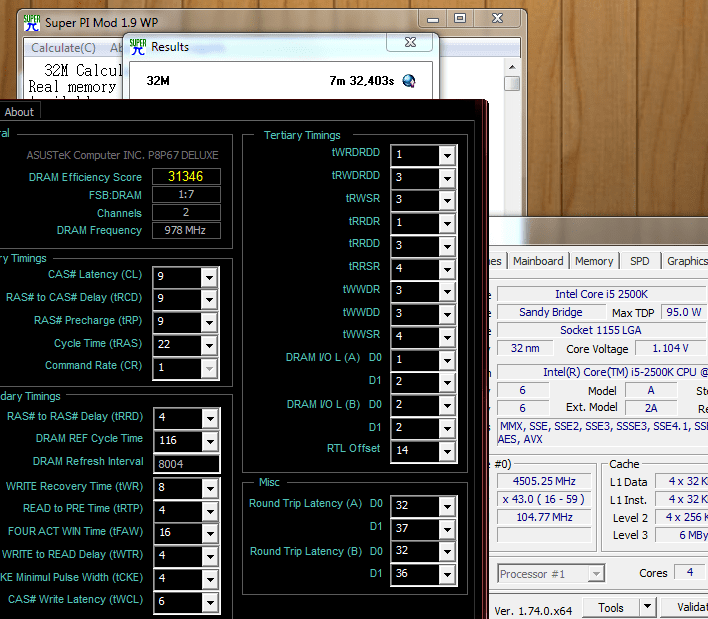
Task: Click the Super PI icon in the main title bar
Action: click(32, 23)
